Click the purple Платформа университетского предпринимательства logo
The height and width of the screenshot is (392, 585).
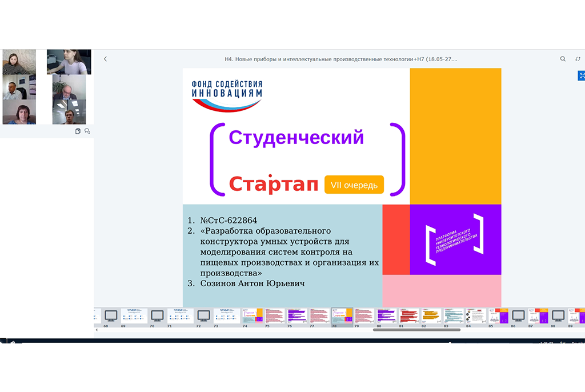coord(455,239)
